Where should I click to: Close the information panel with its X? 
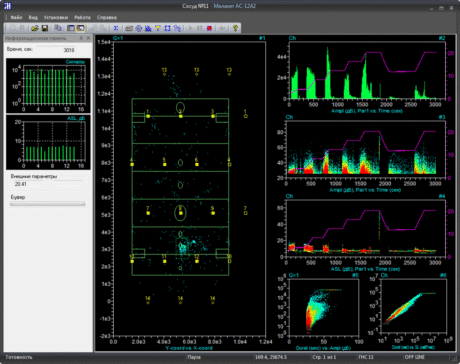click(88, 38)
